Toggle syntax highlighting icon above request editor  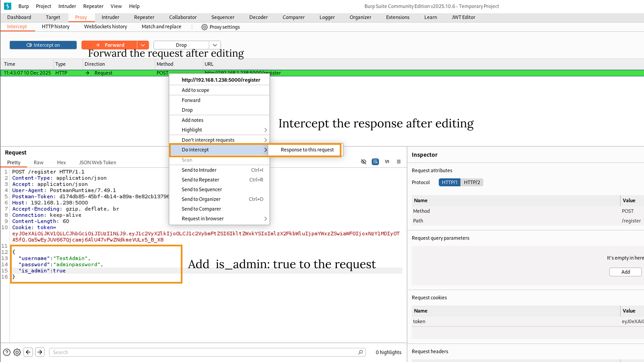(x=375, y=162)
